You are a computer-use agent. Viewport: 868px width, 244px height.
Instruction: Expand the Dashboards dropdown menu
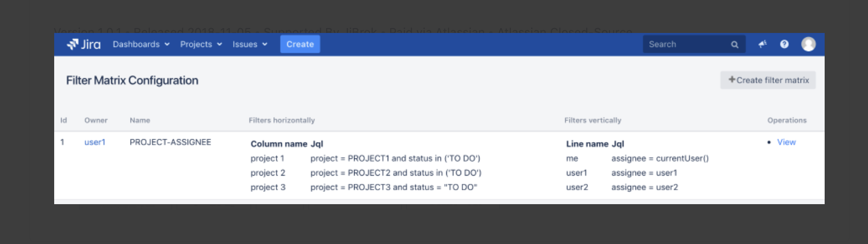click(141, 44)
